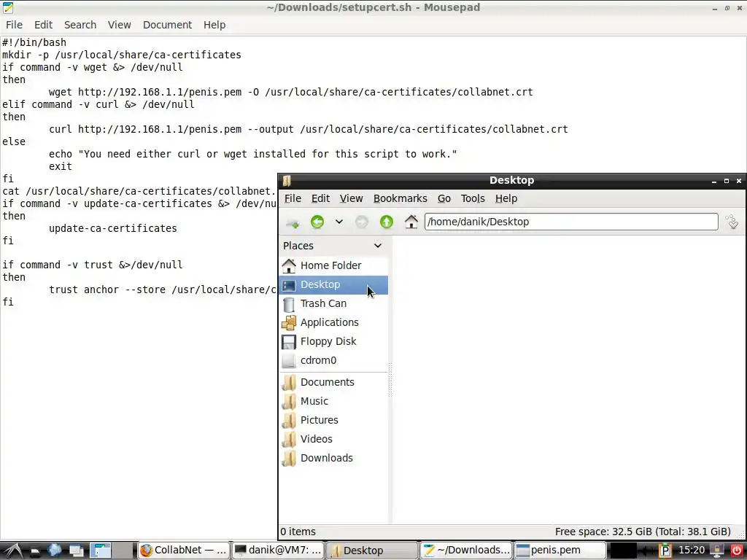Viewport: 747px width, 560px height.
Task: Switch to penis.pem taskbar button
Action: (x=560, y=551)
